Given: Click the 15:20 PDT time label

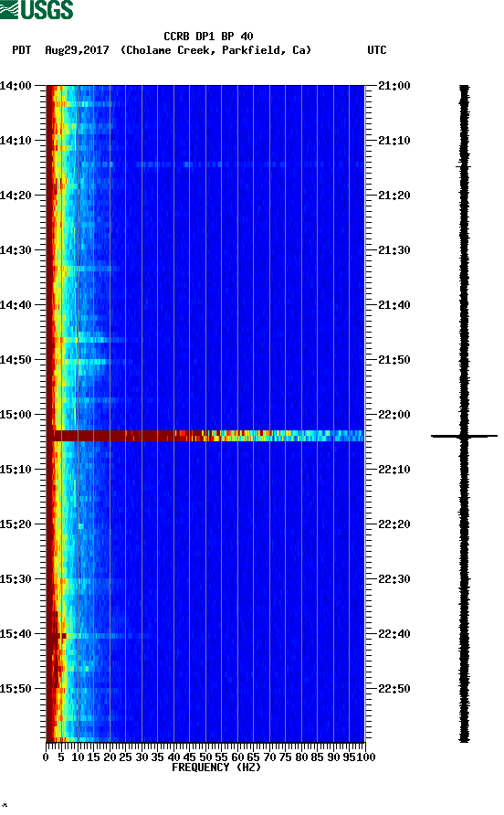Looking at the screenshot, I should [x=16, y=524].
